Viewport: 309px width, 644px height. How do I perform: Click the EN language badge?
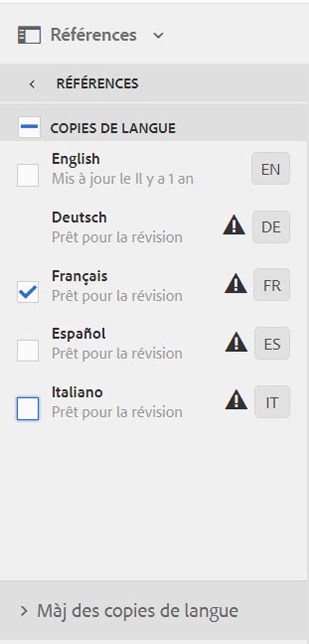(x=271, y=169)
